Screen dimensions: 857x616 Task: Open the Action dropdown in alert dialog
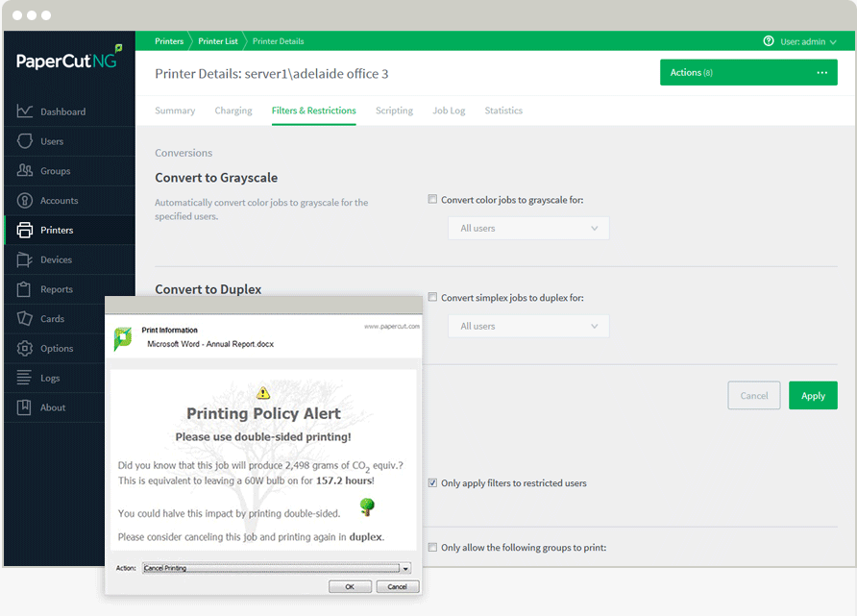(277, 569)
